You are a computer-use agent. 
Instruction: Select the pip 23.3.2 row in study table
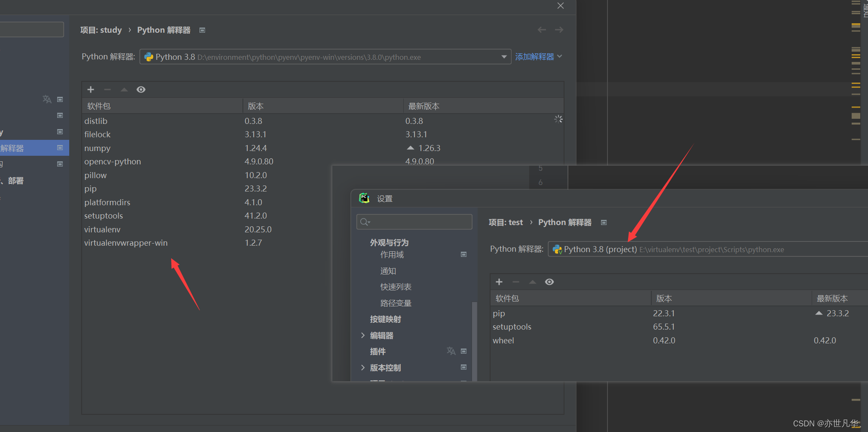tap(207, 188)
